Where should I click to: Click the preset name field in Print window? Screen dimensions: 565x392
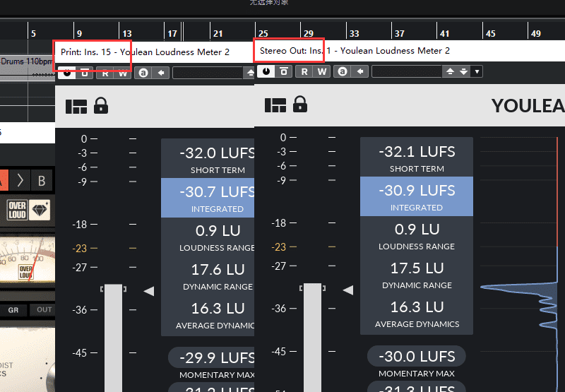click(x=208, y=73)
